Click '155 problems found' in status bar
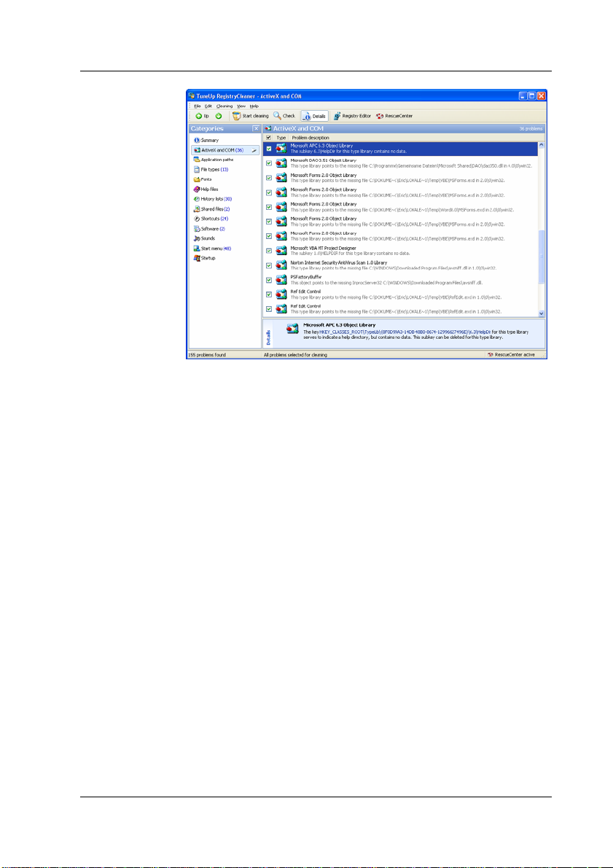 (207, 355)
